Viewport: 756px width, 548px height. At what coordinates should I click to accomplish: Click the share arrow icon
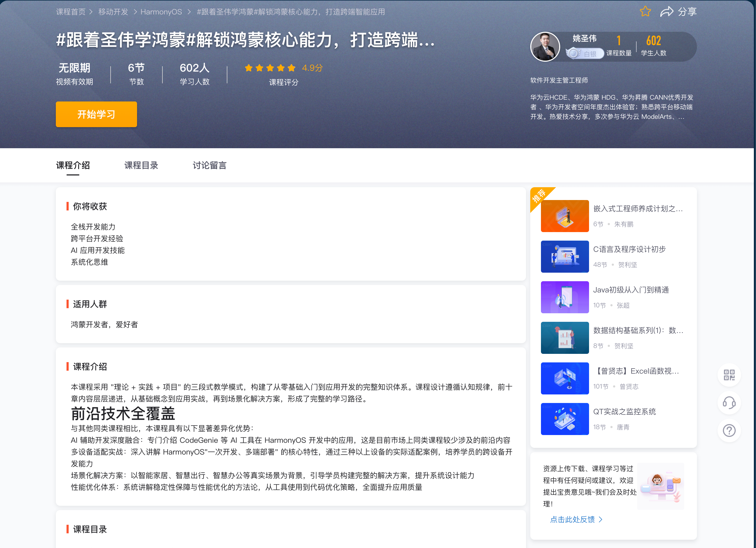coord(666,12)
